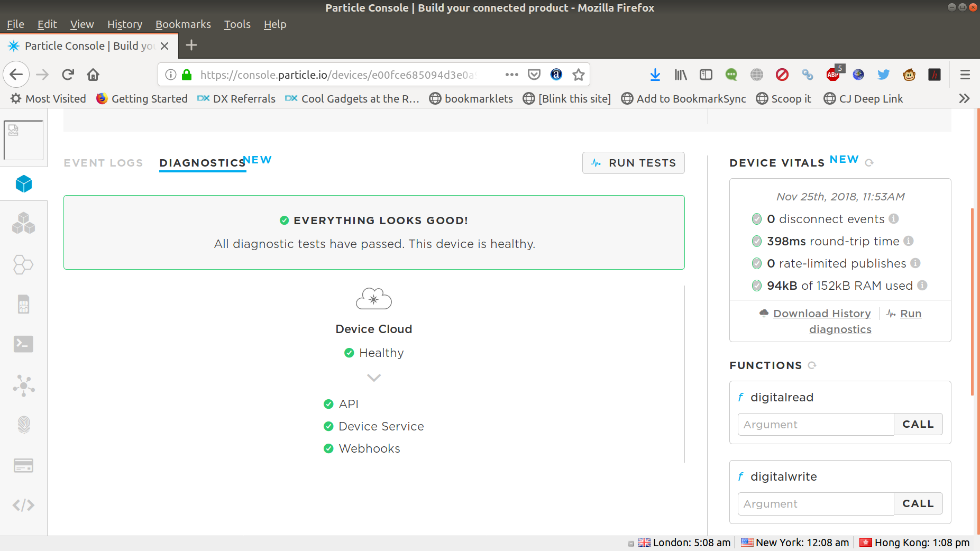The height and width of the screenshot is (551, 980).
Task: Show info for RAM used
Action: (x=922, y=285)
